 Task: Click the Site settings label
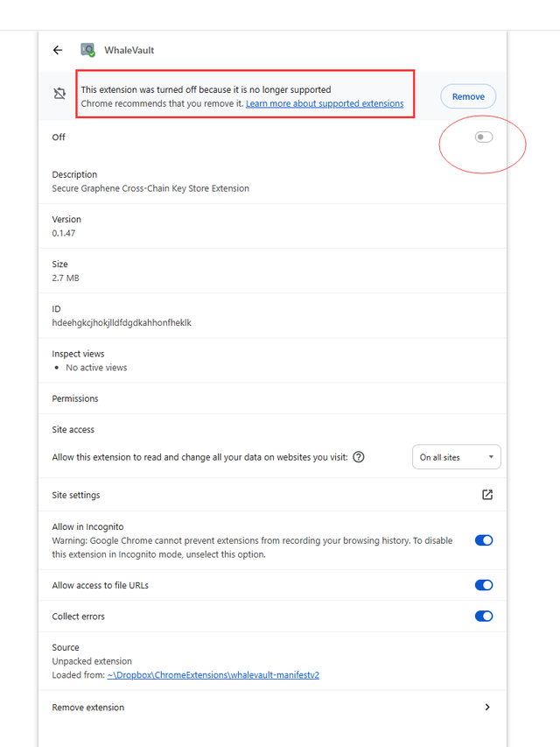pyautogui.click(x=76, y=495)
